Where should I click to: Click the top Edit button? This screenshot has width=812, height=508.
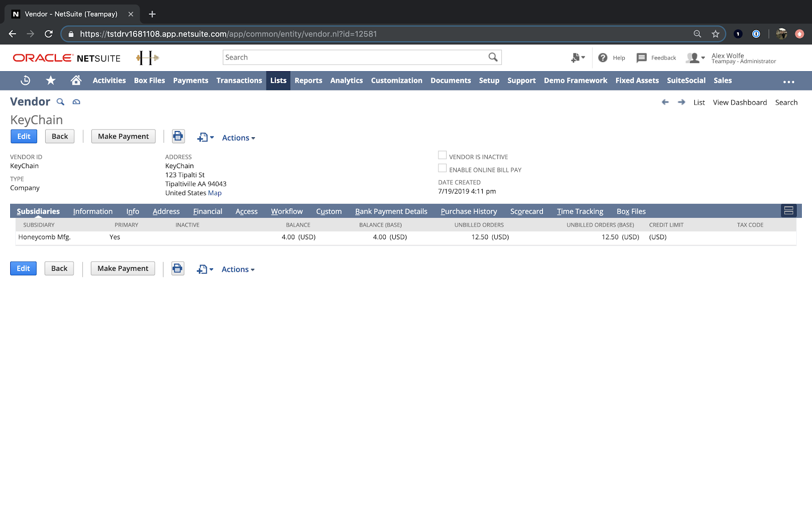[24, 136]
